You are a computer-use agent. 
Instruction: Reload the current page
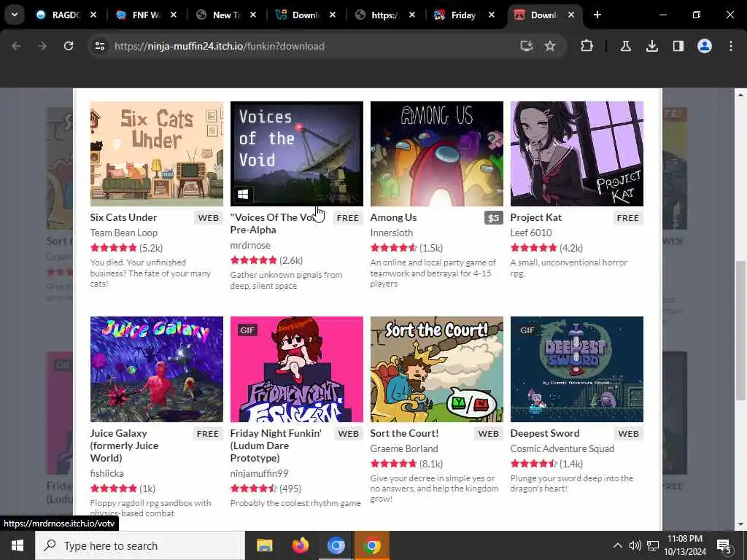(x=69, y=46)
